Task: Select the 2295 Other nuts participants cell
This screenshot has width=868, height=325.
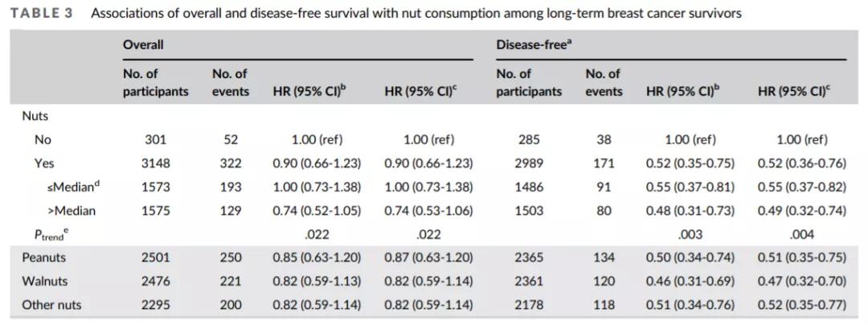Action: (155, 305)
